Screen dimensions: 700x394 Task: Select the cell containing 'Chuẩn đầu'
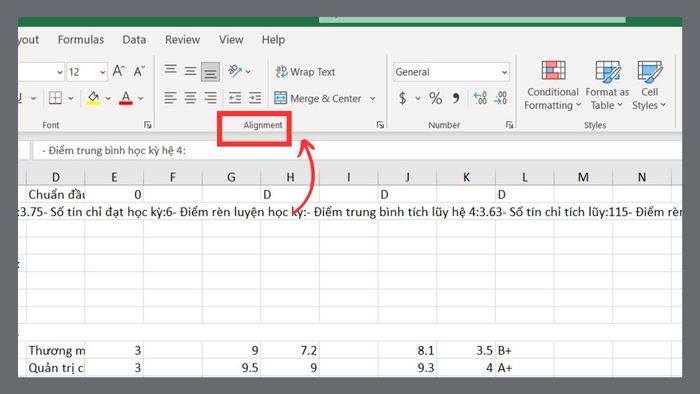56,195
